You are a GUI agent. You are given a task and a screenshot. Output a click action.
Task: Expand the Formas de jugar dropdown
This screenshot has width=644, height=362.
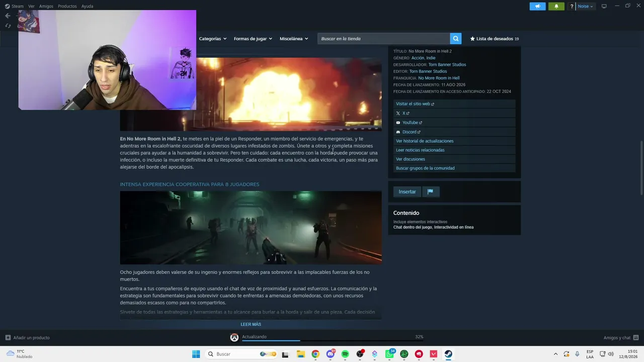pos(253,39)
